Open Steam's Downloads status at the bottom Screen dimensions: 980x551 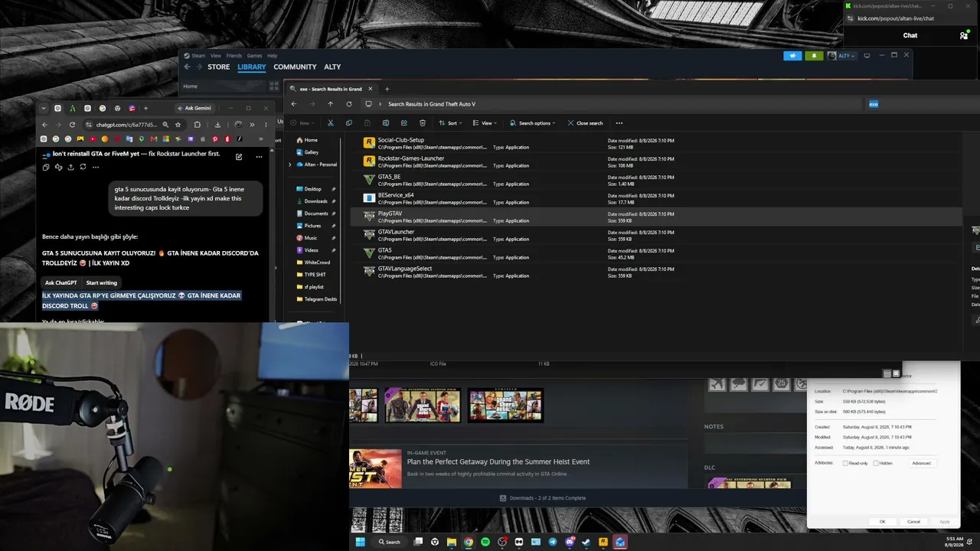[542, 498]
